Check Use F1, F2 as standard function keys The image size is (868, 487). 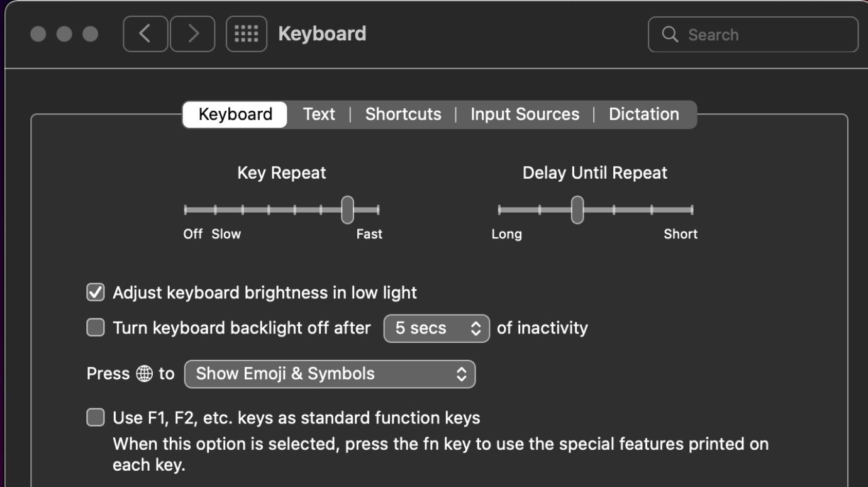click(x=96, y=418)
